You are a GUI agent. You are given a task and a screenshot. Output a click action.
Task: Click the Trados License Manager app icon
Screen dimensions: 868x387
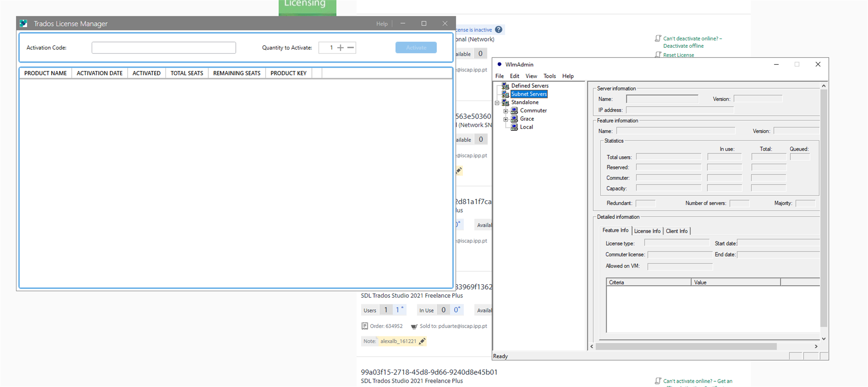23,23
